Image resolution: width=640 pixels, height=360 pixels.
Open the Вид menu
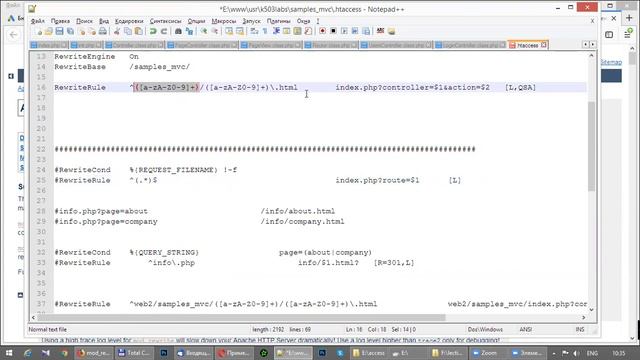pyautogui.click(x=104, y=21)
